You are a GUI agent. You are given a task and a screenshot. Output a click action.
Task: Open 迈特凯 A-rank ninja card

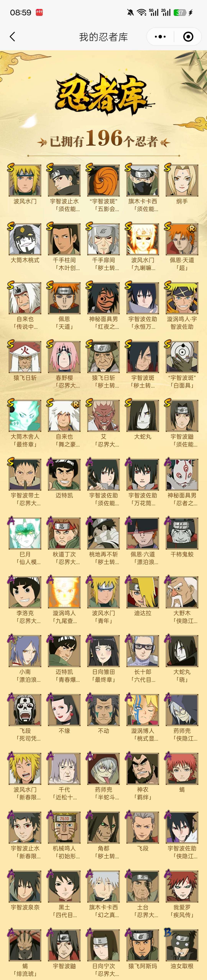click(x=64, y=474)
